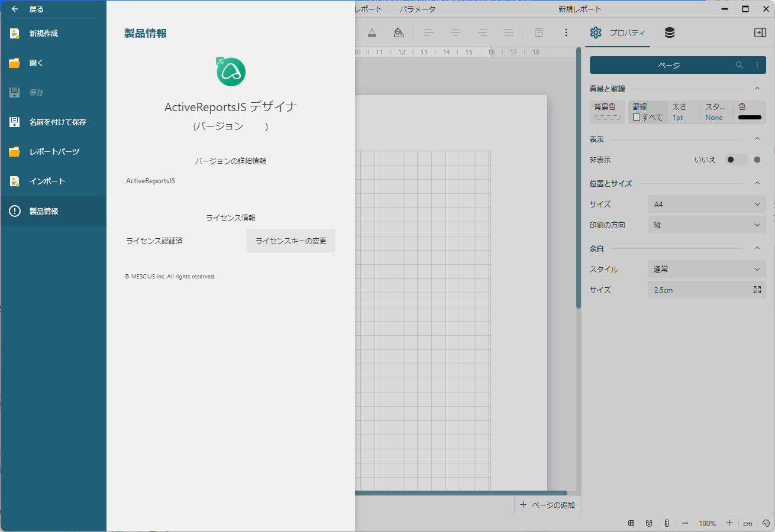
Task: Change the cm units button
Action: point(748,523)
